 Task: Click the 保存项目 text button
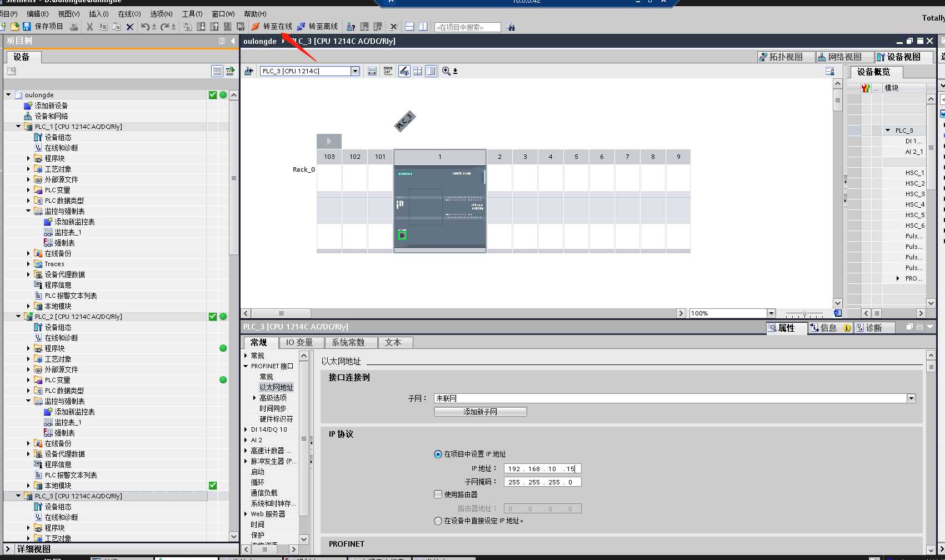click(x=49, y=27)
